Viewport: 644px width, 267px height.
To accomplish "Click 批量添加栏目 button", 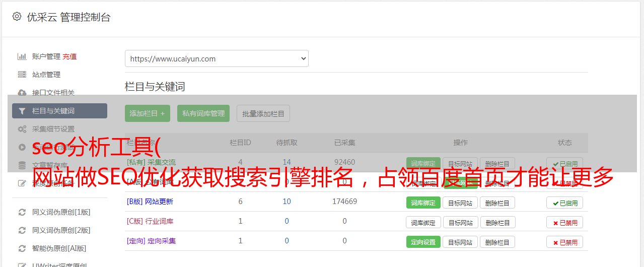I will click(x=263, y=113).
